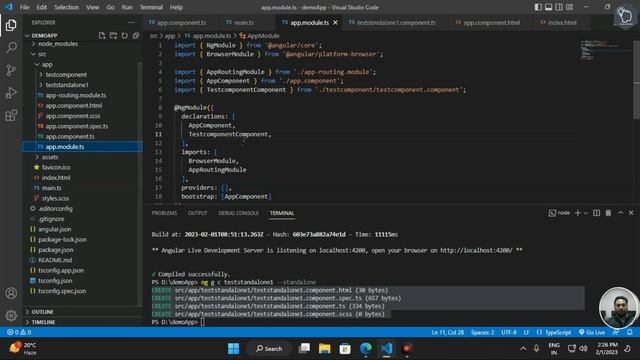Screen dimensions: 640x360
Task: Click UTF-8 encoding in status bar
Action: [x=509, y=332]
